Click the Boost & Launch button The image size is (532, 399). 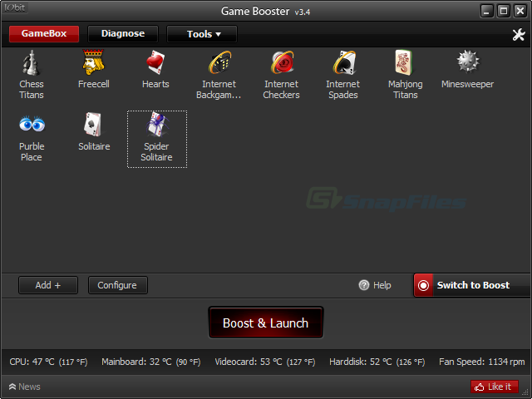[x=266, y=323]
